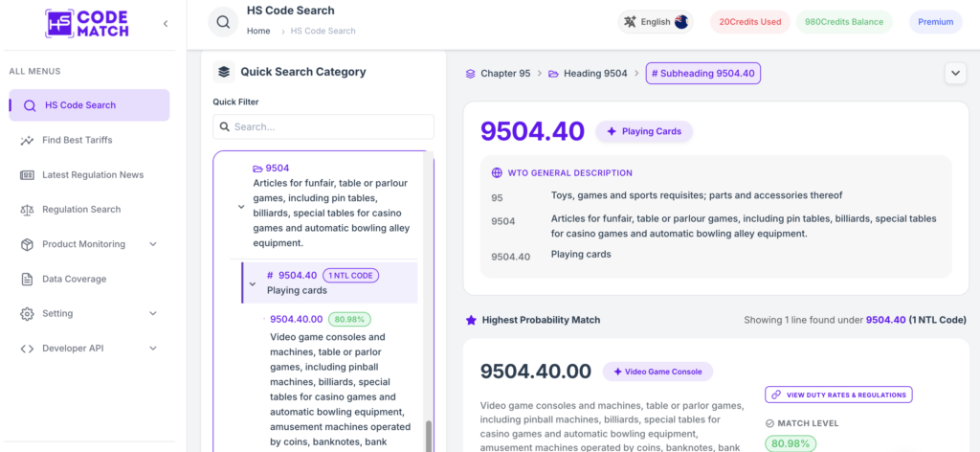Click the 1 NTL CODE badge
The width and height of the screenshot is (980, 452).
pyautogui.click(x=350, y=275)
